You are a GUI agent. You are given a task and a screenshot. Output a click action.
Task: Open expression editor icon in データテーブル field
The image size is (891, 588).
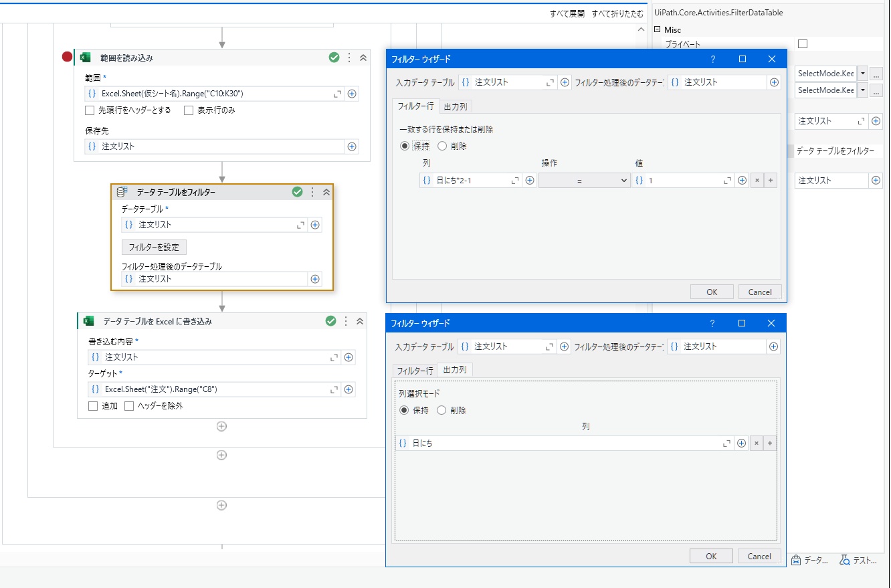tap(301, 225)
